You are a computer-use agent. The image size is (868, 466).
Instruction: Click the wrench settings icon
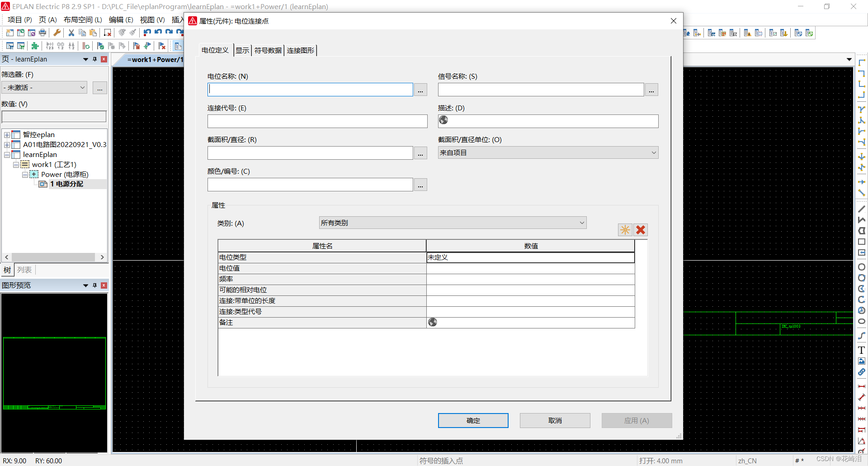[57, 33]
